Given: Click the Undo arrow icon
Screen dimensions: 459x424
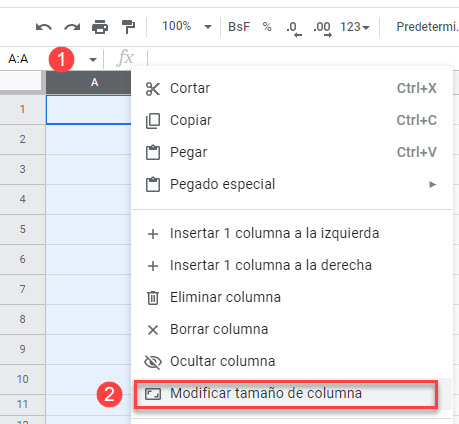Looking at the screenshot, I should 44,27.
